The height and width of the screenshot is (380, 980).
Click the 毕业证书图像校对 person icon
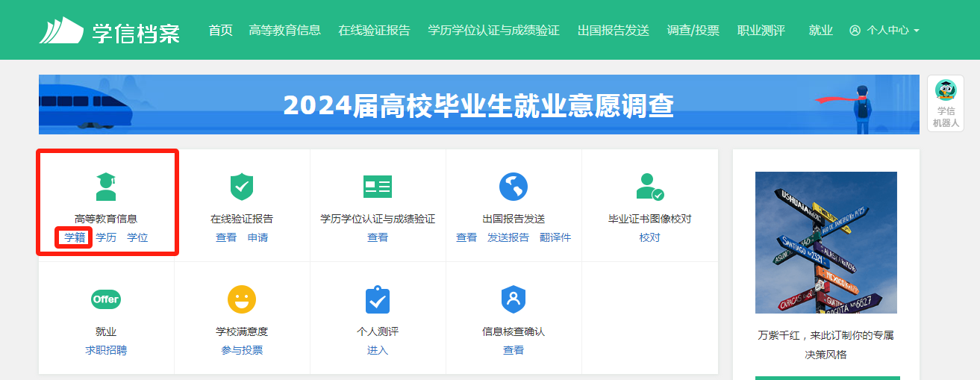click(649, 187)
